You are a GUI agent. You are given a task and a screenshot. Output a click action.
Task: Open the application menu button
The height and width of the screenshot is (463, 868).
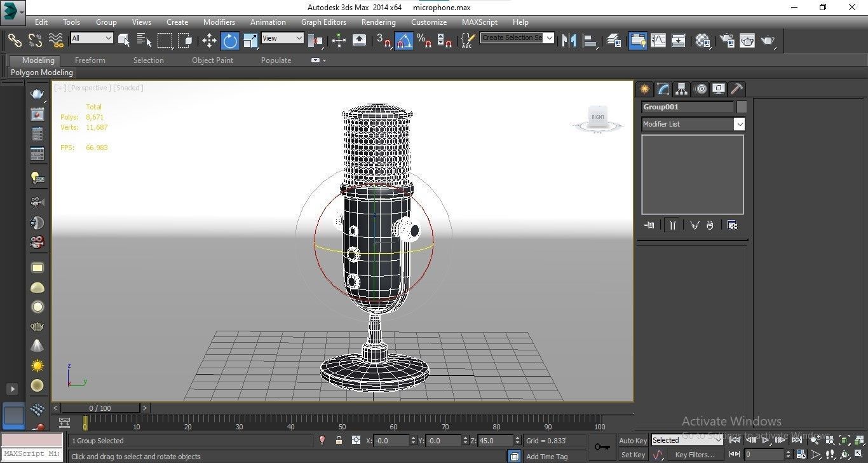13,11
